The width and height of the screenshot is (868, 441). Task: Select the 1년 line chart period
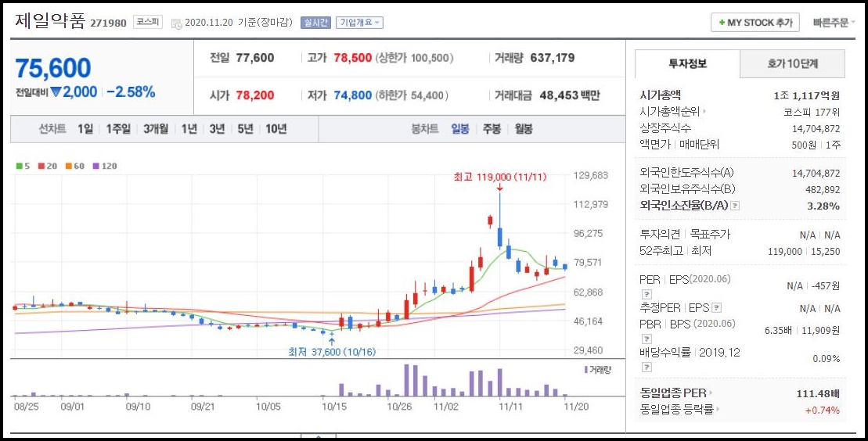click(x=189, y=129)
